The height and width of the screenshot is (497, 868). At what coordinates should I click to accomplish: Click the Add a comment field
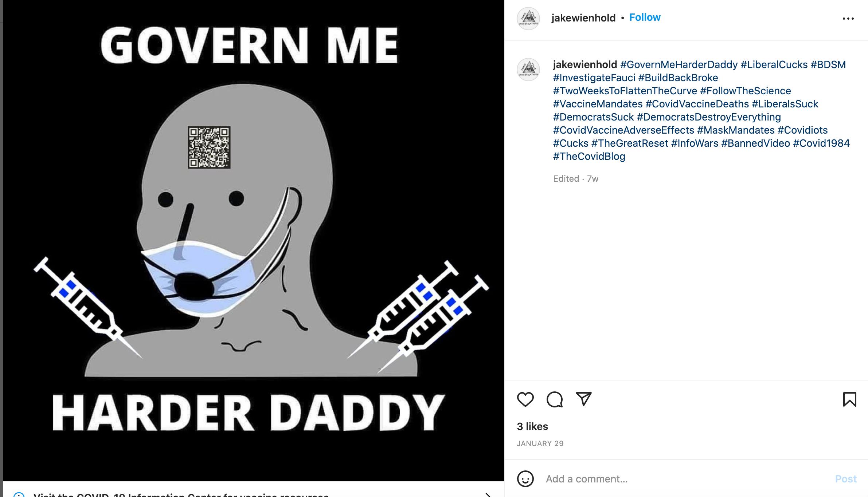685,479
